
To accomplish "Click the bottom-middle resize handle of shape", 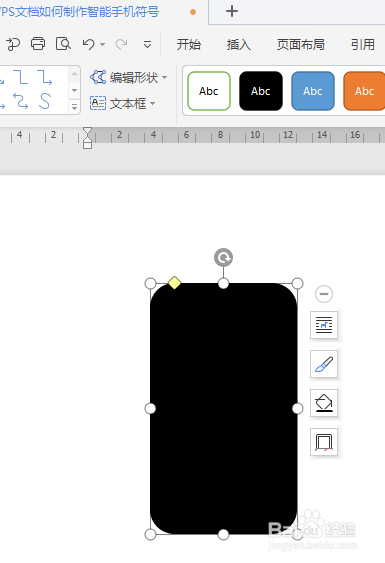I will [x=223, y=534].
